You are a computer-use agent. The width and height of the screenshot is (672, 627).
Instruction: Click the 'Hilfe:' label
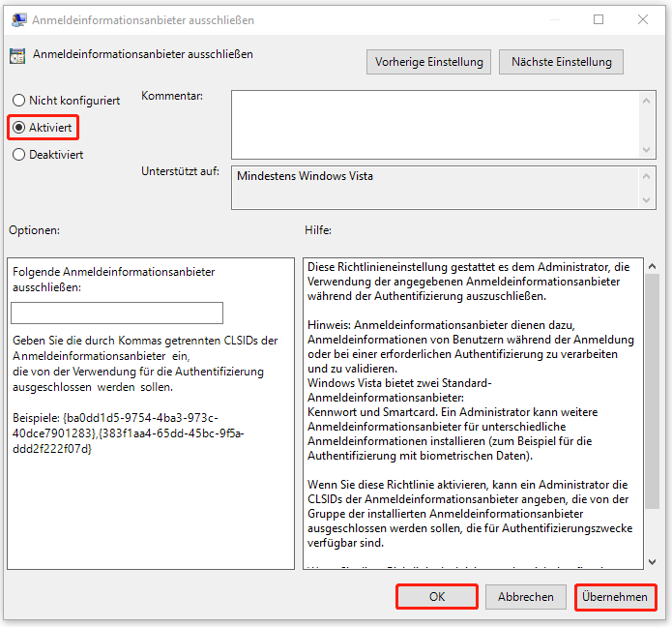tap(318, 230)
